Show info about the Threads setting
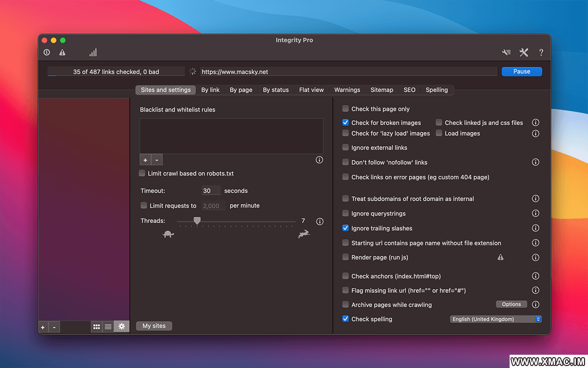588x368 pixels. 320,221
